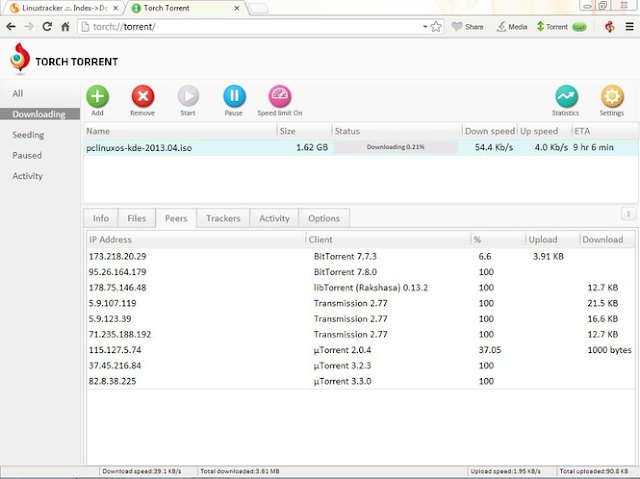Switch to the Trackers tab
The height and width of the screenshot is (479, 640).
[223, 218]
